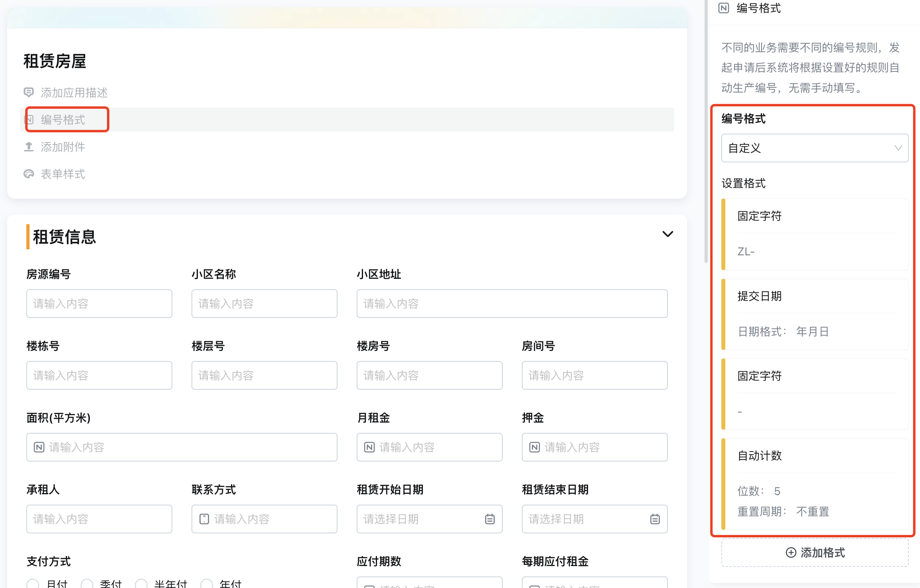Click the 支付方式 field label
The image size is (920, 588).
tap(49, 561)
